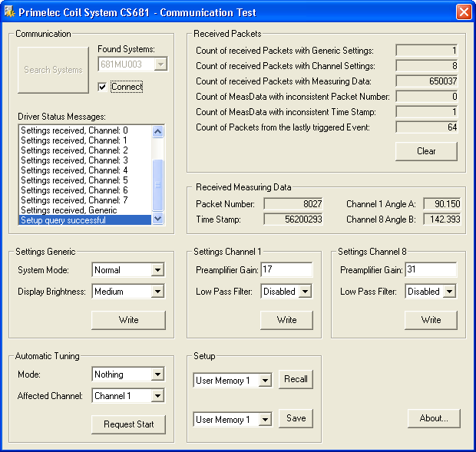Click the inconsistent Time Stamp count field
The height and width of the screenshot is (452, 476).
tap(427, 111)
